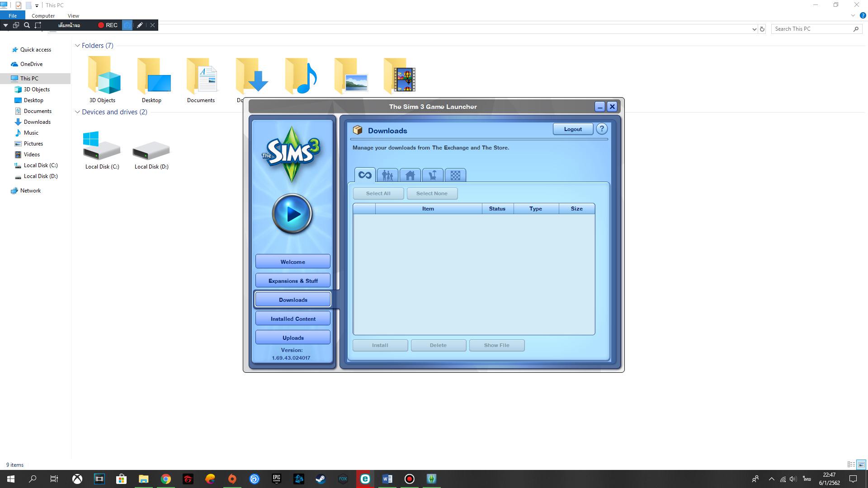The width and height of the screenshot is (868, 488).
Task: Open Installed Content section
Action: click(x=293, y=319)
